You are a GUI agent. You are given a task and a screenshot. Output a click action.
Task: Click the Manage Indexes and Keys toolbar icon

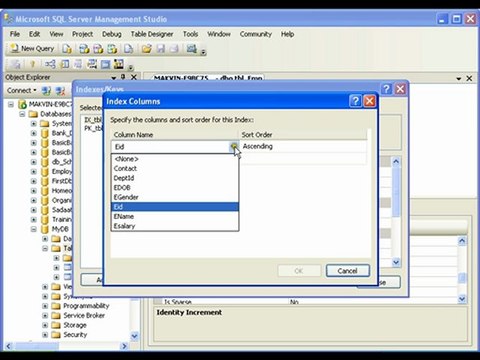point(65,64)
